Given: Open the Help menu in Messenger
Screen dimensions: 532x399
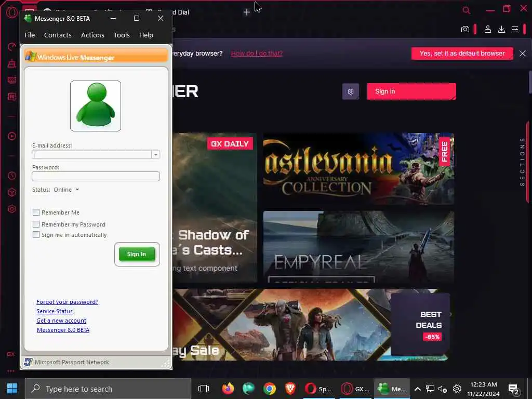Looking at the screenshot, I should tap(146, 35).
